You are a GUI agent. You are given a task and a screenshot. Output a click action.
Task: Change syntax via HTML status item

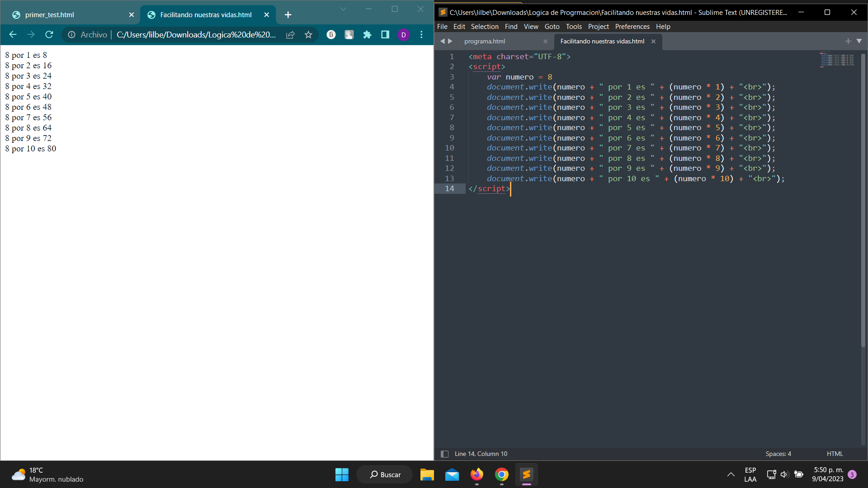835,454
